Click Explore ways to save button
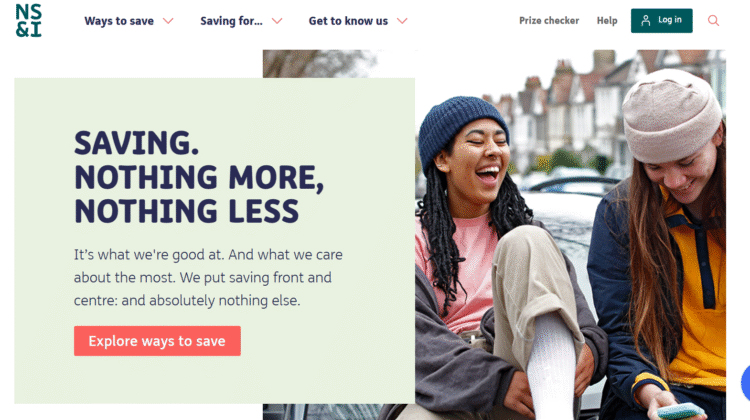Screen dimensions: 750x420 click(157, 341)
